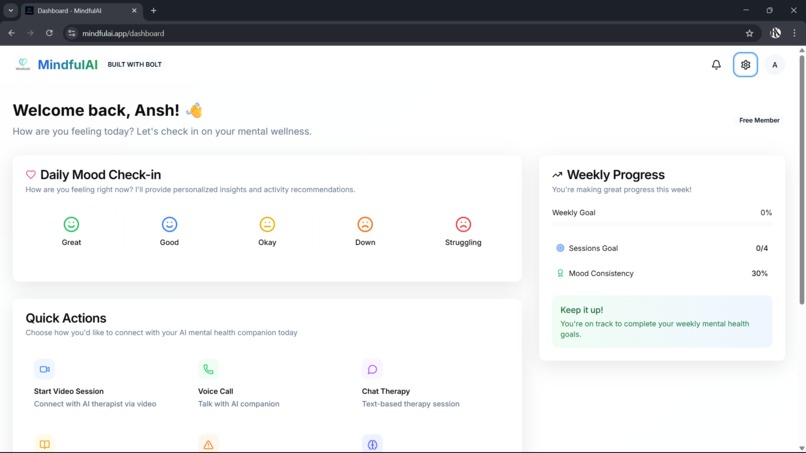Click 'Welcome back, Ansh!' heading

tap(96, 110)
